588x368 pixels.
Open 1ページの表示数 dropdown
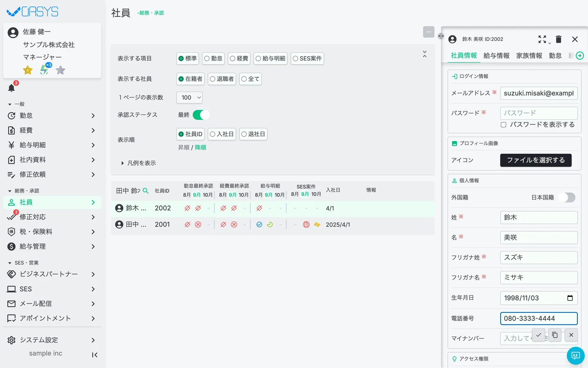click(x=189, y=97)
